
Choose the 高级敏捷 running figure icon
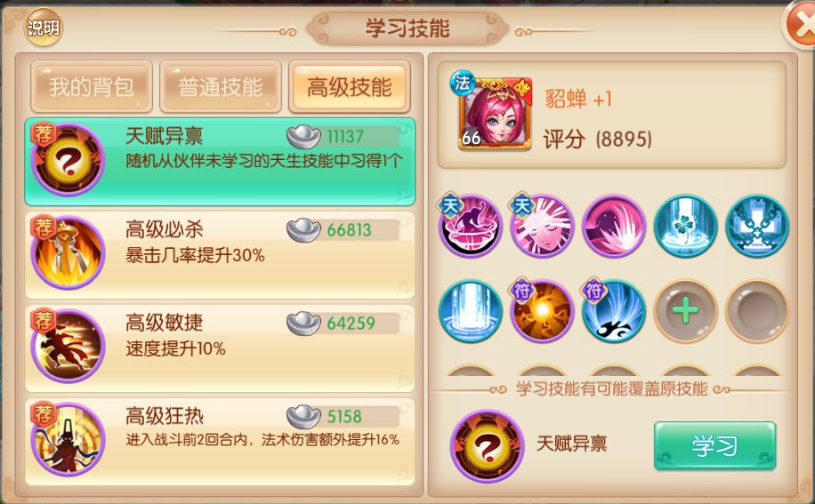pos(69,346)
